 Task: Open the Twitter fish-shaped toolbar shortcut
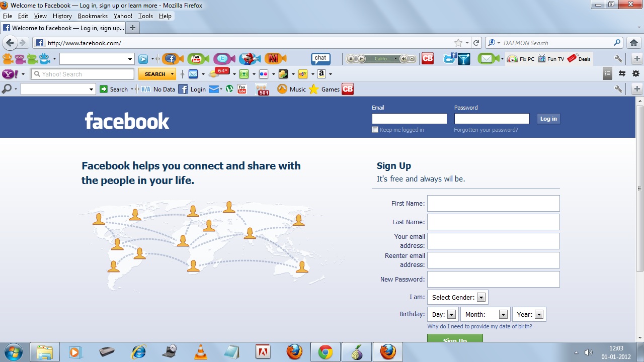tap(224, 59)
